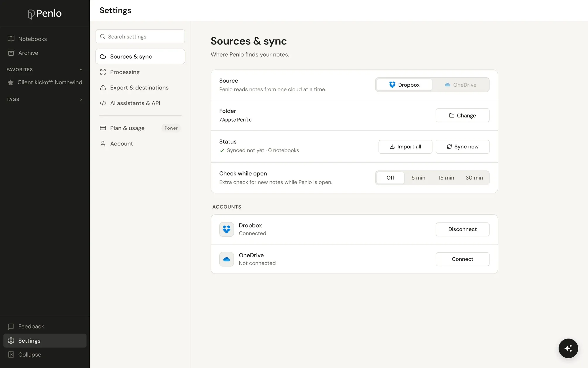Set check interval to 5 min

[x=418, y=178]
